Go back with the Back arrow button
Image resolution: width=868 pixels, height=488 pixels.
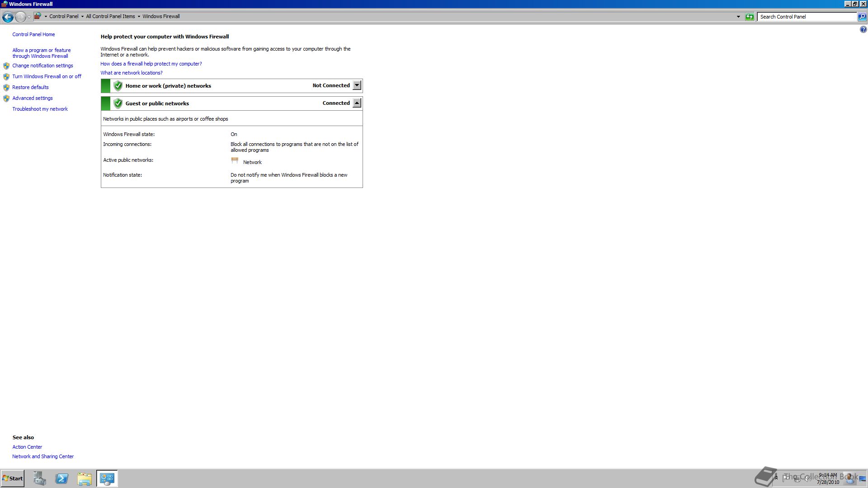[x=8, y=17]
